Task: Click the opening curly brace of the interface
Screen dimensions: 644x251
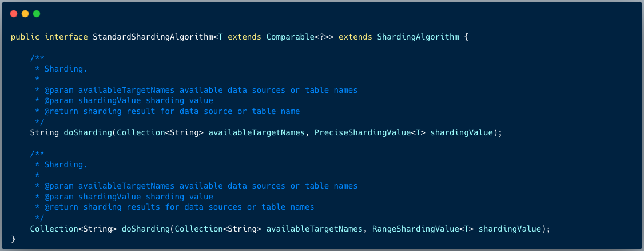Action: tap(466, 37)
